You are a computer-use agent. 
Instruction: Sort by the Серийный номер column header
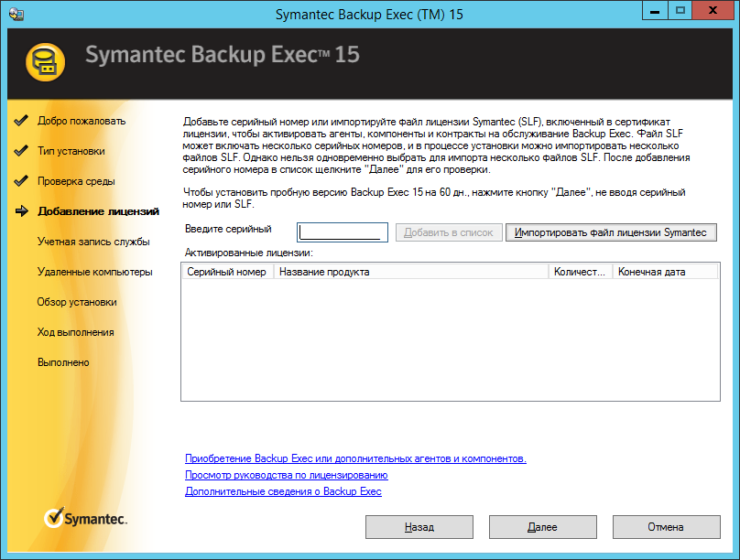click(227, 272)
